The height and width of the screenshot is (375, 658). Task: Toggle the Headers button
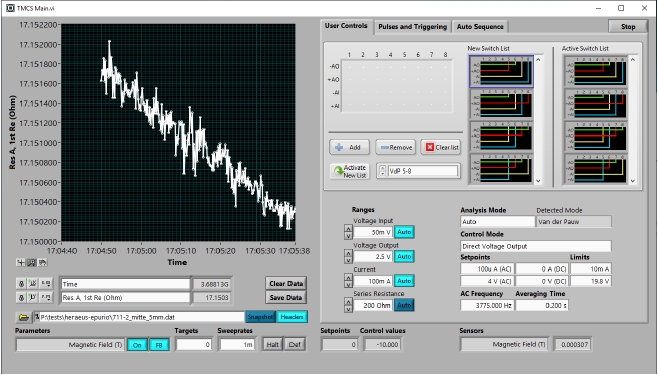(292, 317)
